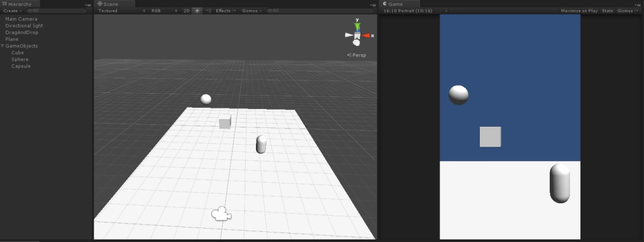Image resolution: width=644 pixels, height=242 pixels.
Task: Click the cube in Scene view
Action: tap(225, 122)
